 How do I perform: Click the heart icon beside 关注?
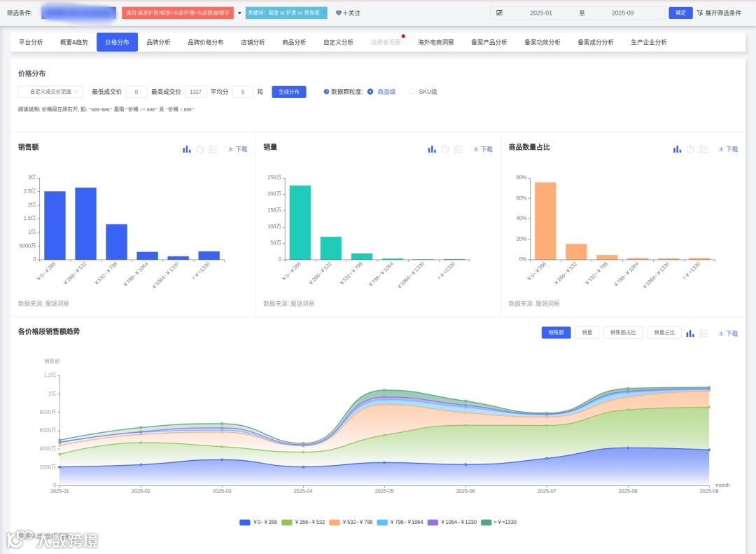click(339, 13)
